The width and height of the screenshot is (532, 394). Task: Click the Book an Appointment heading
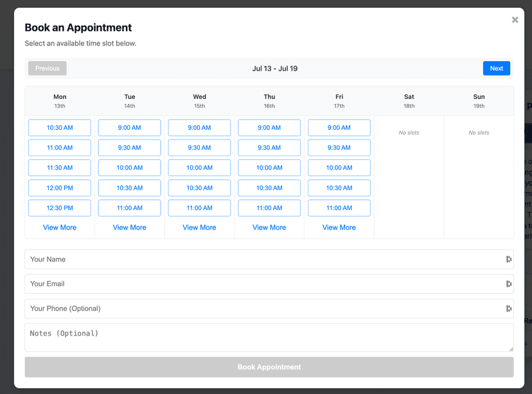click(78, 28)
